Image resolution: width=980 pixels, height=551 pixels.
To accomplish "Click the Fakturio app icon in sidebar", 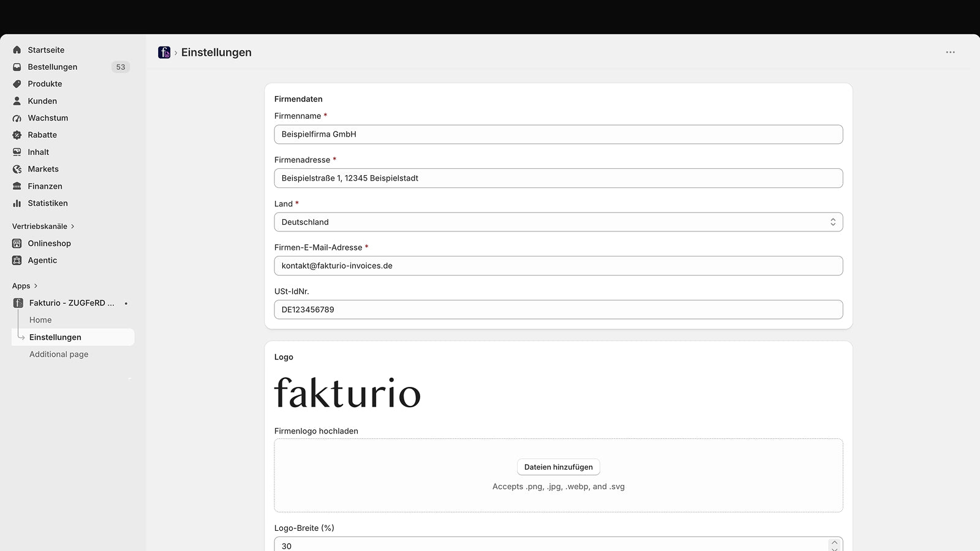I will pos(18,303).
